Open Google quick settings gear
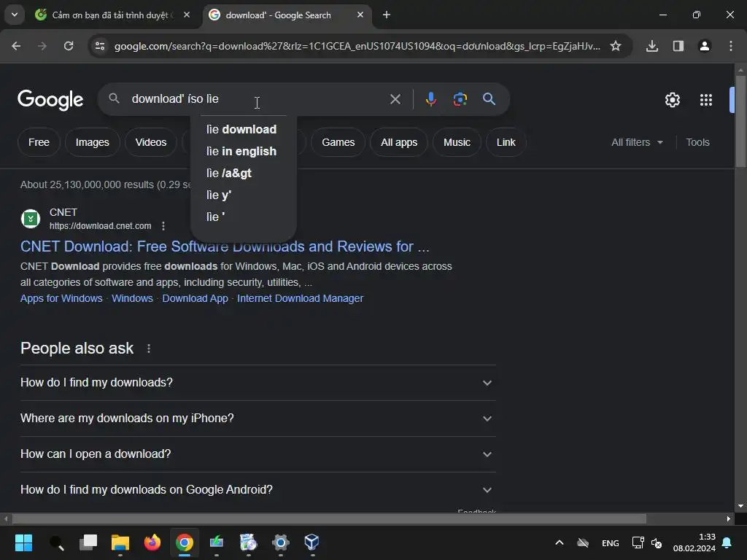The height and width of the screenshot is (560, 747). click(672, 100)
